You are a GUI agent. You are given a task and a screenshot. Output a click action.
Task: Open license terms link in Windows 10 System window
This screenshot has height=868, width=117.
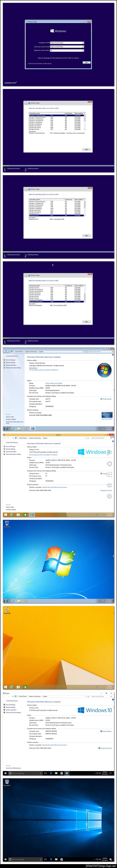click(x=55, y=745)
